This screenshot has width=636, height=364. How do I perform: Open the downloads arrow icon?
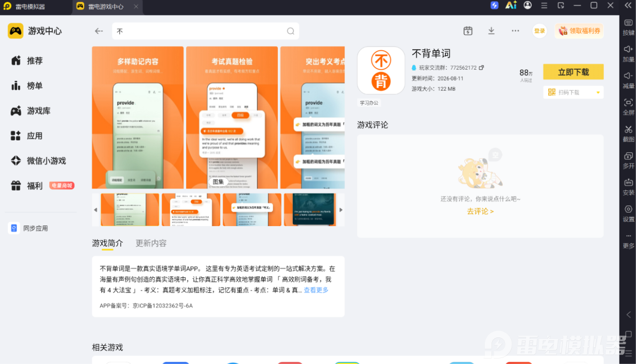[492, 31]
